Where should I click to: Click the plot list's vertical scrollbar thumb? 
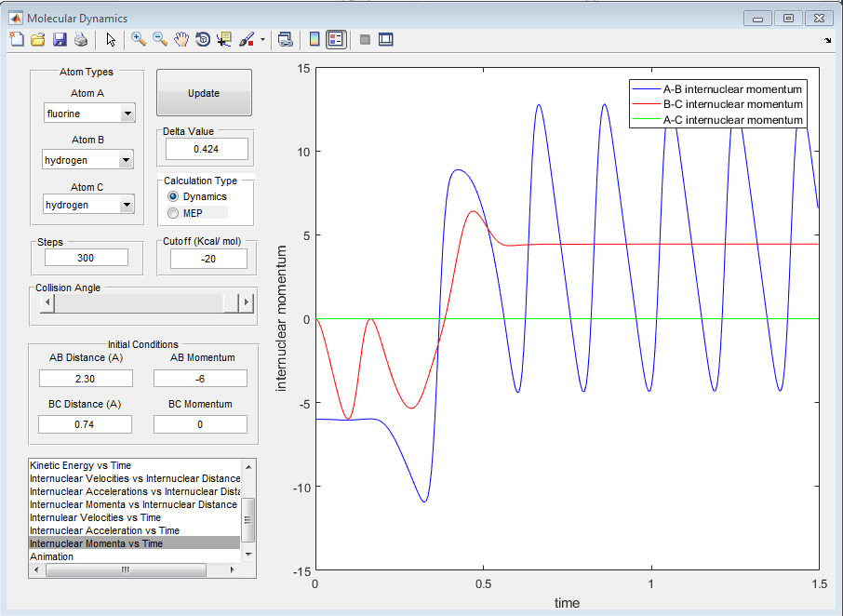tap(248, 520)
